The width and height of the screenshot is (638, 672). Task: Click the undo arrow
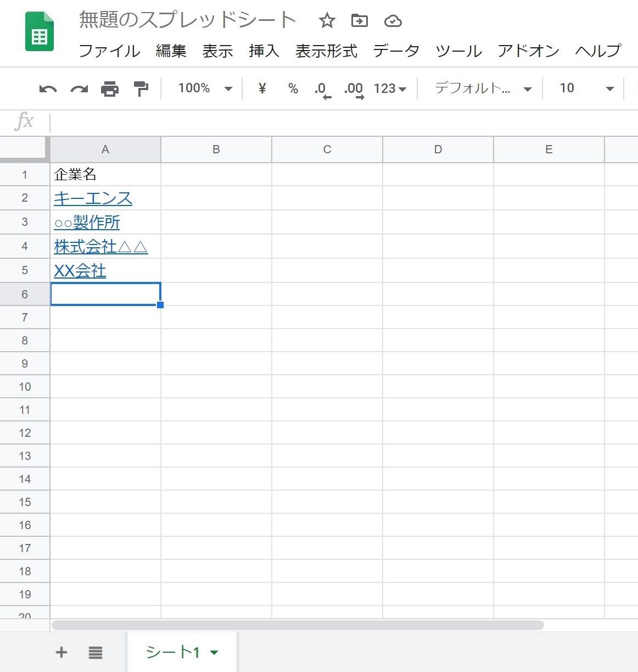(48, 88)
